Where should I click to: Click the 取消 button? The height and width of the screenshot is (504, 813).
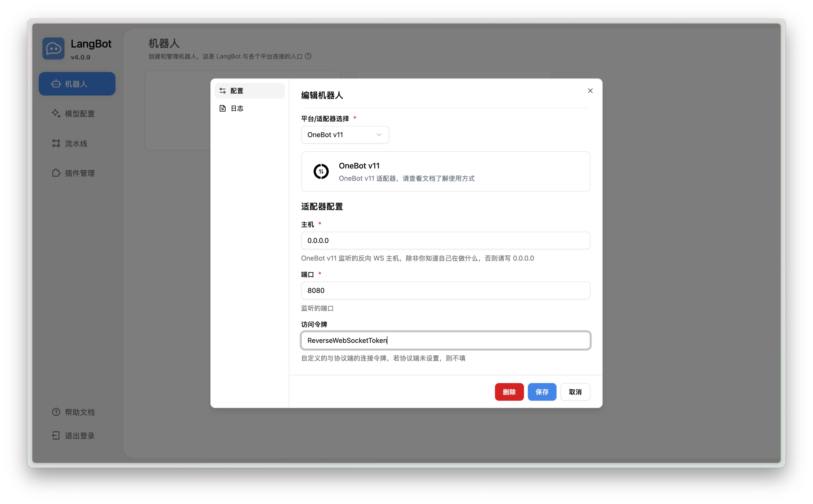(x=575, y=392)
